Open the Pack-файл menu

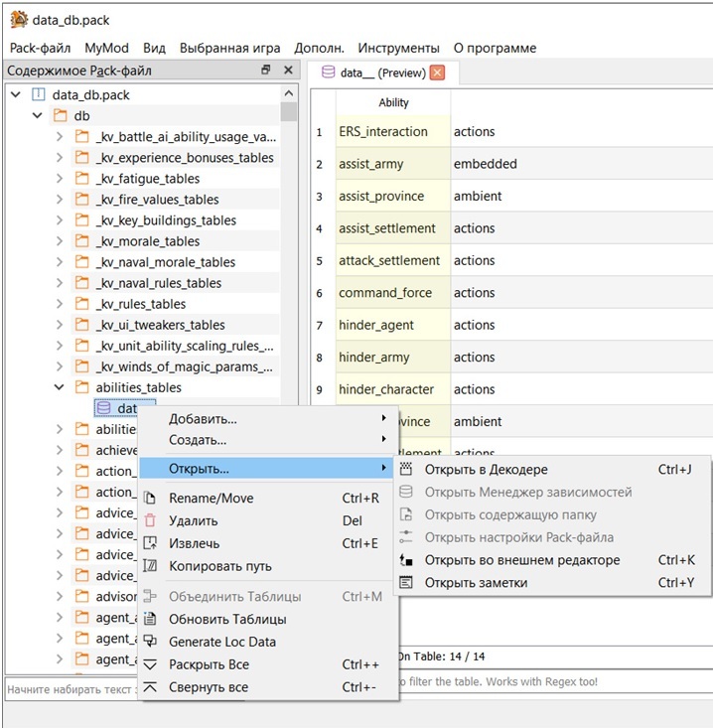[40, 48]
